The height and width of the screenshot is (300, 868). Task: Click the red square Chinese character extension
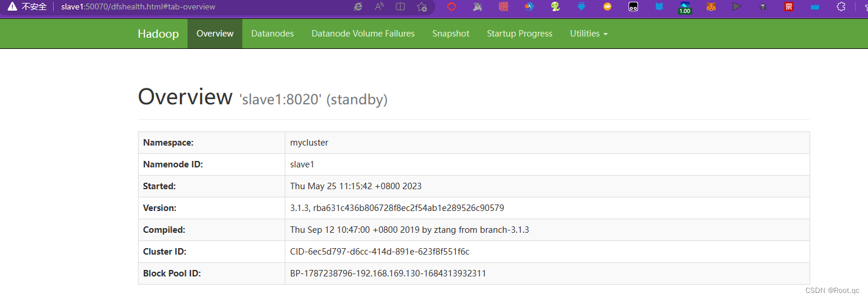click(788, 7)
